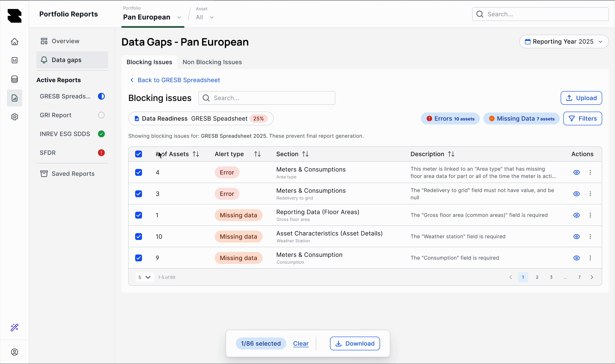Click the Upload button

581,98
